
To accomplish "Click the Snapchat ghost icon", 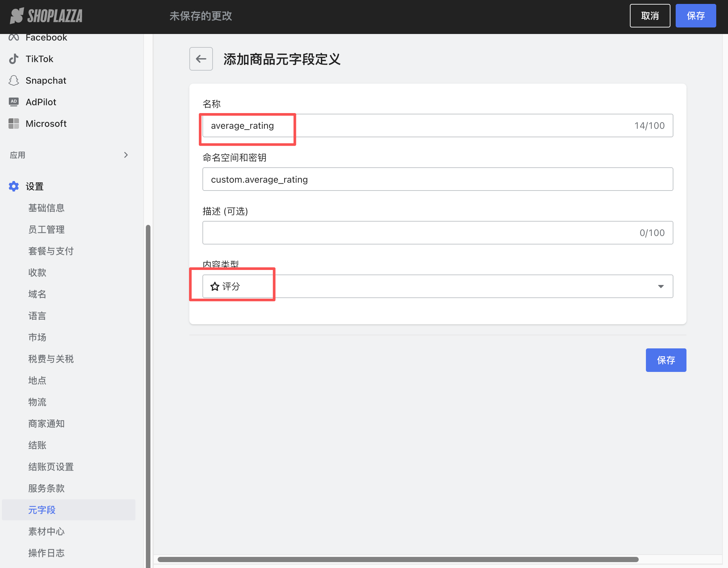I will pyautogui.click(x=14, y=80).
